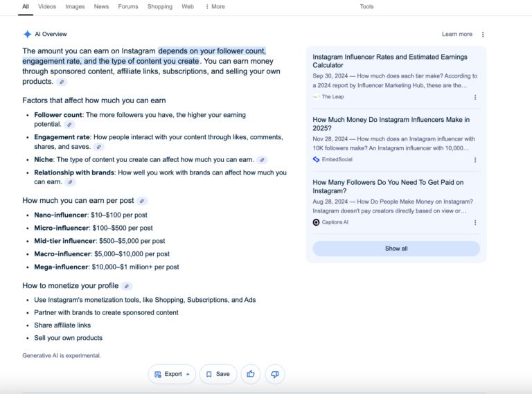
Task: Switch to the Forums tab
Action: 128,6
